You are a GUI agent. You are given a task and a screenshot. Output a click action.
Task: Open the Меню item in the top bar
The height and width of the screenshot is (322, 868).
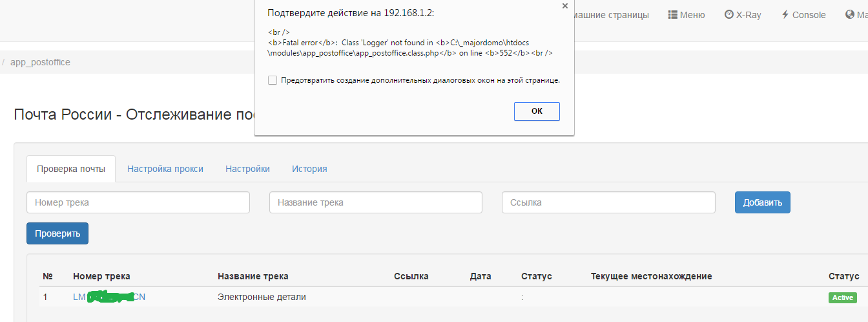[687, 15]
